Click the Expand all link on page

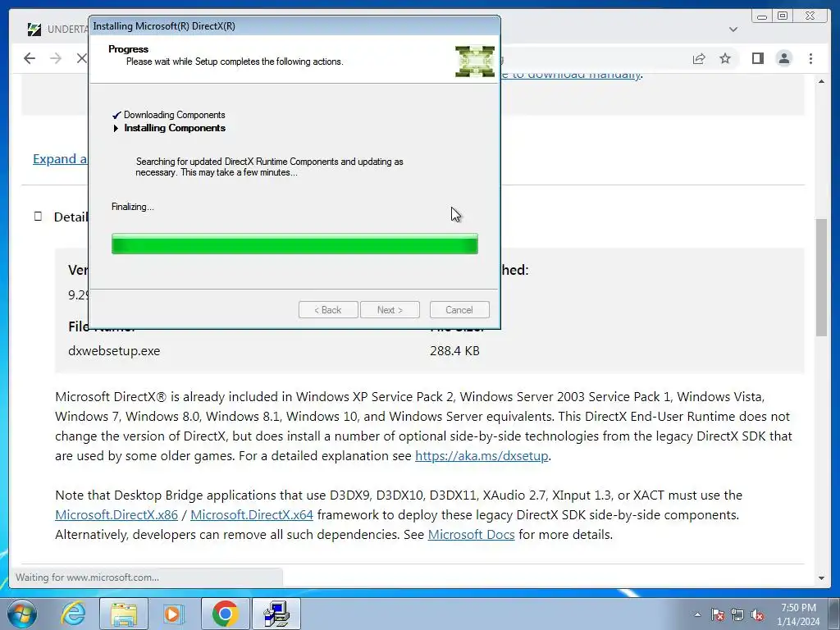(59, 158)
